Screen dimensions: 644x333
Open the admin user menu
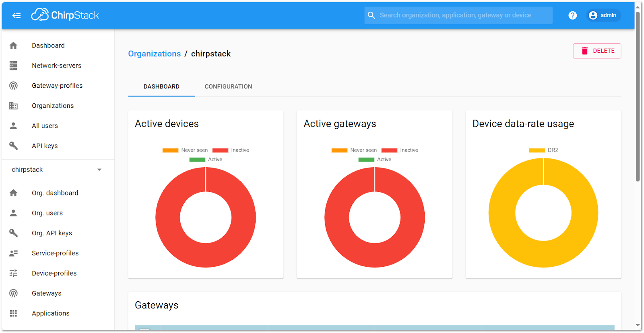603,15
